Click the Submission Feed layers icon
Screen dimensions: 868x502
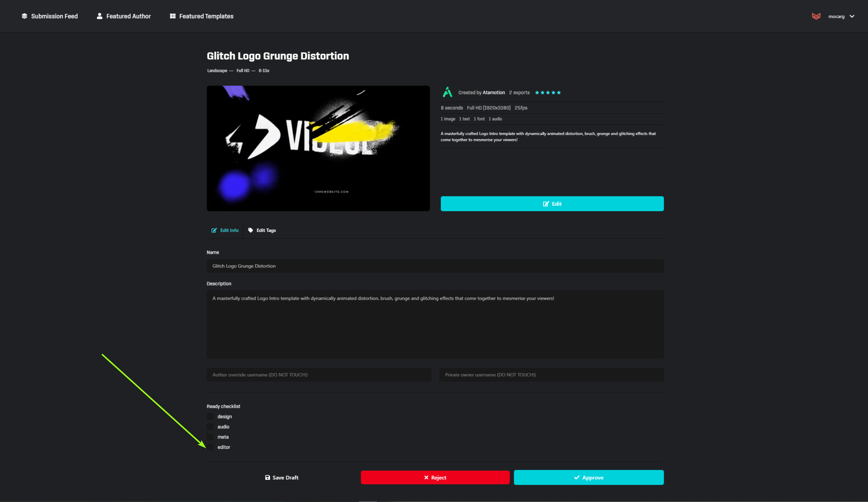24,16
